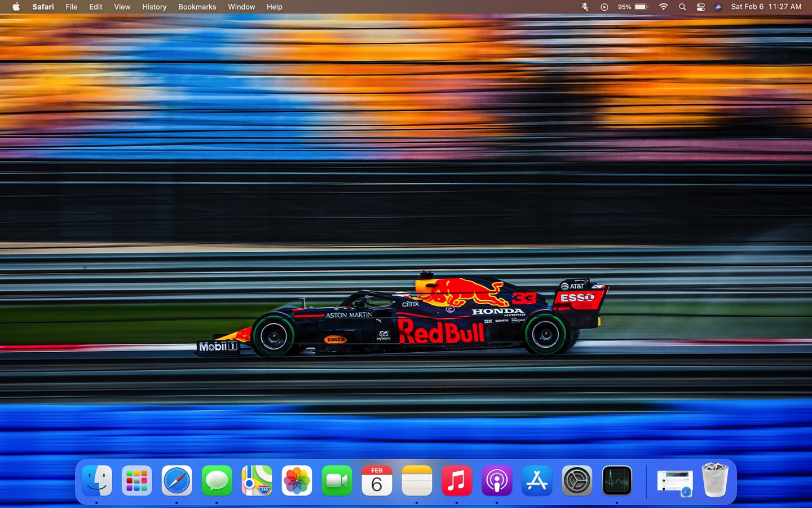812x508 pixels.
Task: Open the View menu
Action: (x=122, y=7)
